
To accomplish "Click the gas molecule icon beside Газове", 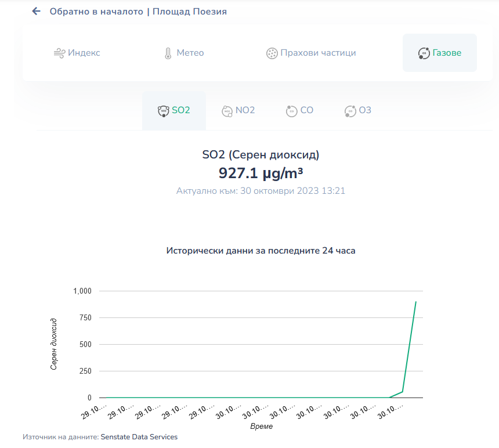I will point(424,53).
